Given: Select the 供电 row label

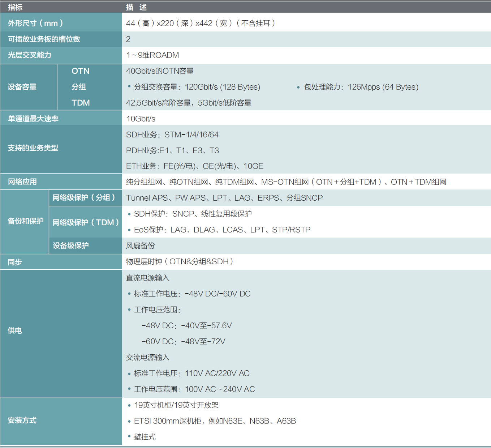Looking at the screenshot, I should point(15,330).
